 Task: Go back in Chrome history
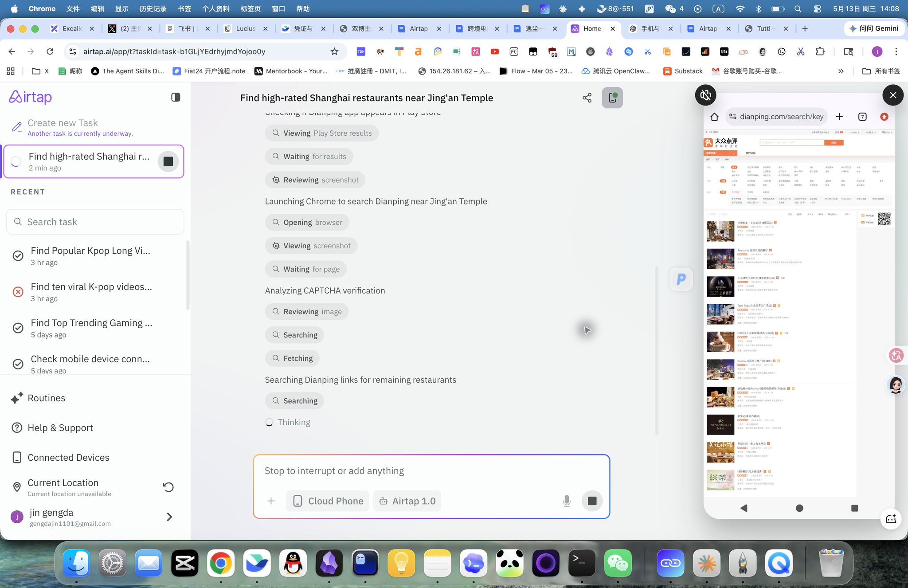pos(12,51)
